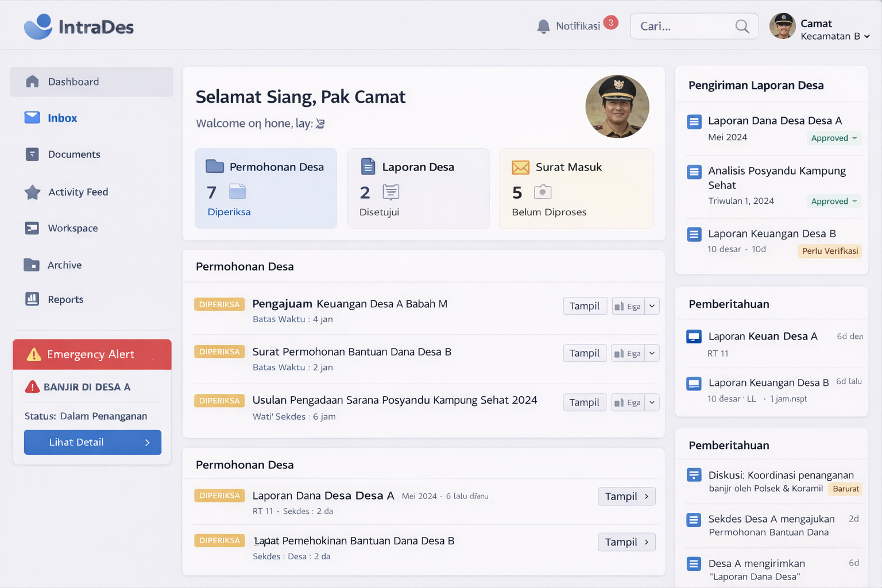This screenshot has height=588, width=882.
Task: Click the Surat Masuk envelope icon
Action: coord(520,167)
